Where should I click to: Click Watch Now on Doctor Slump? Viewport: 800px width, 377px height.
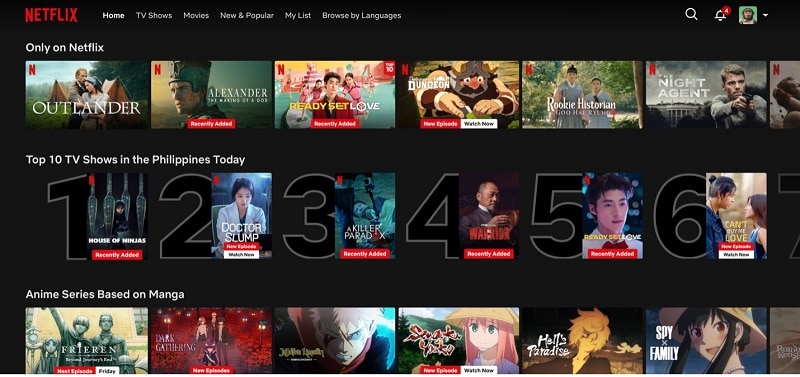[241, 255]
